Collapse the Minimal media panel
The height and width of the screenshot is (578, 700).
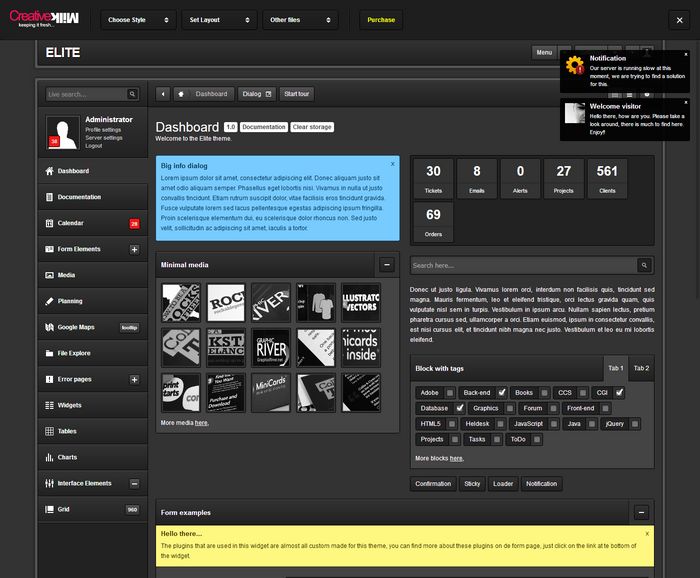coord(387,265)
